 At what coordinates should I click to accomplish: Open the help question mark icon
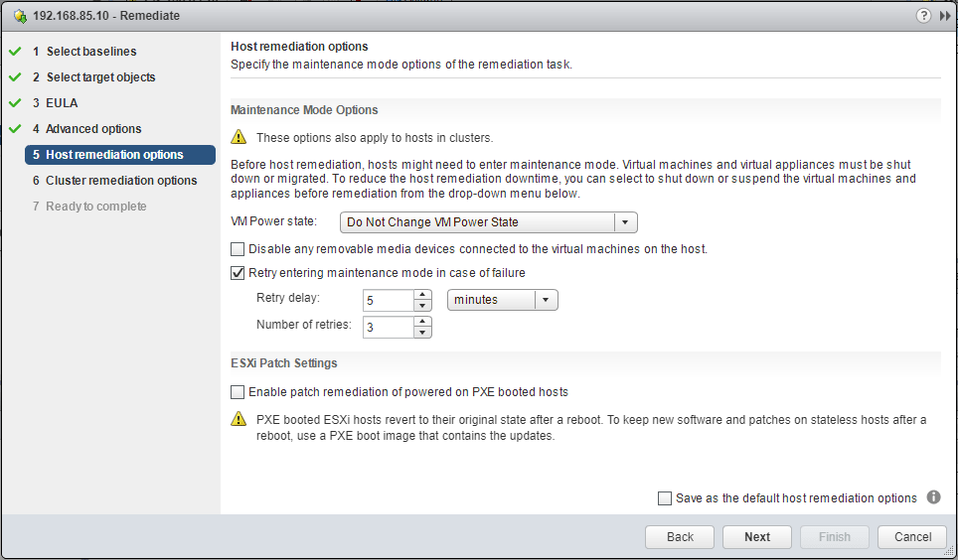[x=923, y=16]
